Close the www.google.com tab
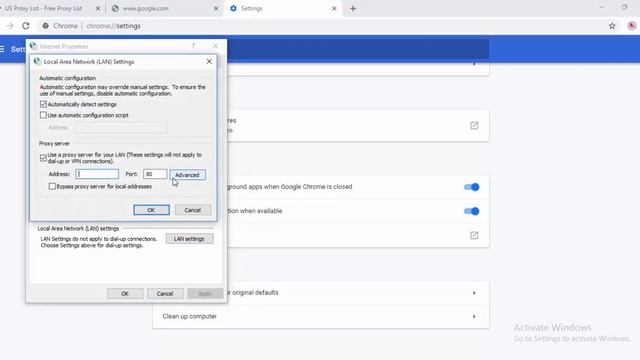Image resolution: width=640 pixels, height=360 pixels. pyautogui.click(x=216, y=9)
